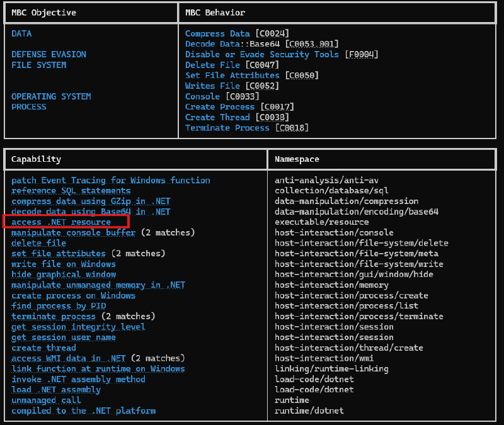
Task: Click the C0033 identifier
Action: [243, 97]
